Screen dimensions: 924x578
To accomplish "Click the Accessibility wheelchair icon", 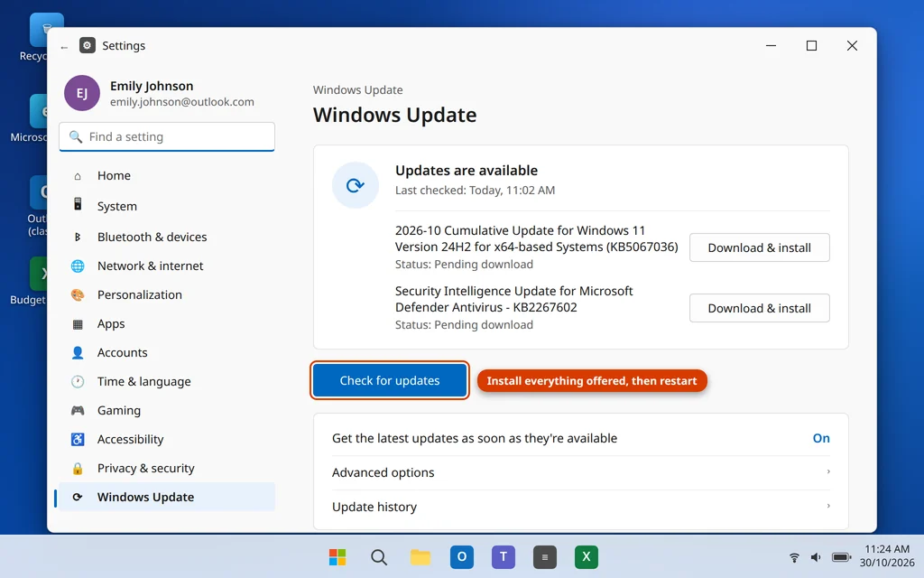I will tap(78, 440).
